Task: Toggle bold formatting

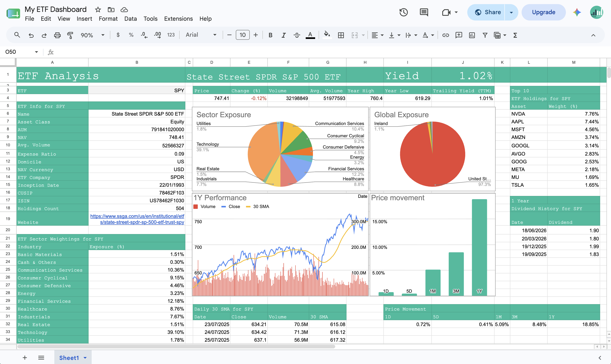Action: click(x=270, y=35)
